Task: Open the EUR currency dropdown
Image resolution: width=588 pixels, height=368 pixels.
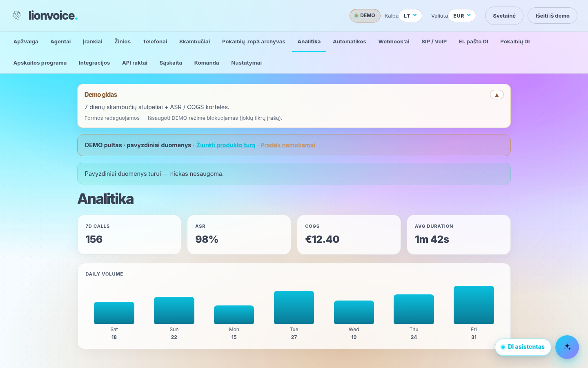Action: 462,16
